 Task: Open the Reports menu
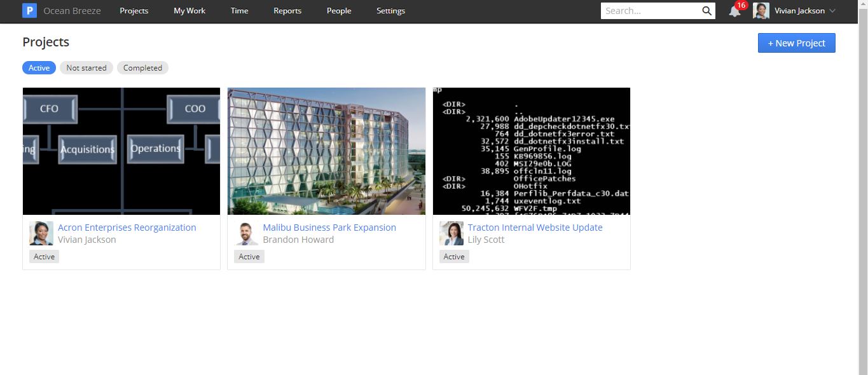pos(287,11)
